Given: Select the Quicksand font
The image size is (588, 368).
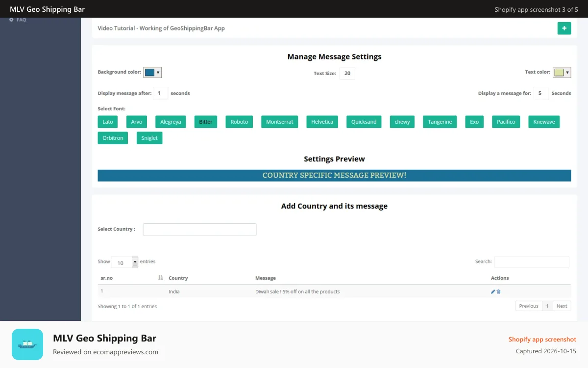Looking at the screenshot, I should click(364, 122).
